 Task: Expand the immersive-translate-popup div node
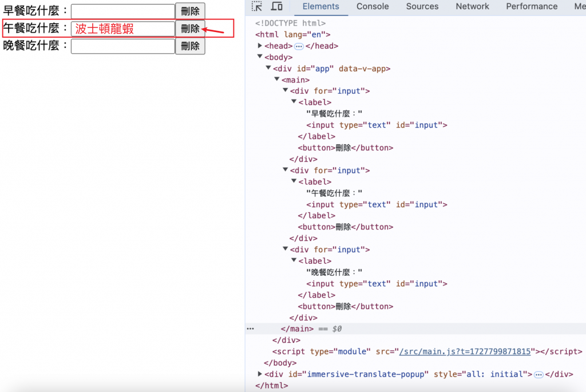point(260,374)
